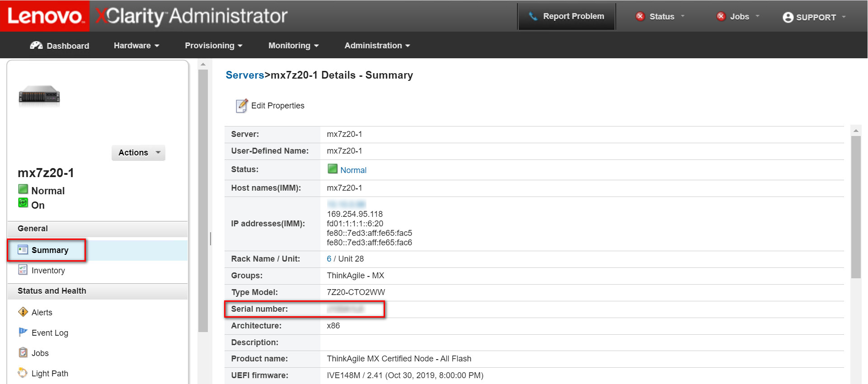Click the Summary page icon
The image size is (868, 384).
(x=23, y=250)
